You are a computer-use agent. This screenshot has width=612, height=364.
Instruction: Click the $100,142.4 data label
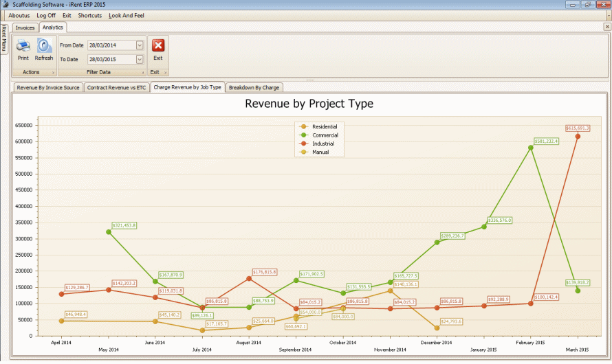point(547,297)
